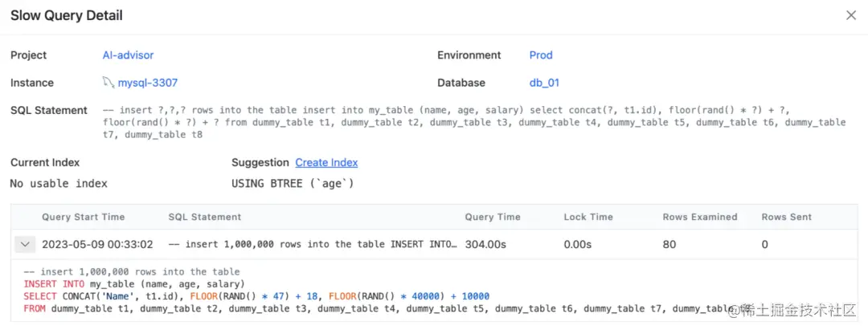Click the Suggestion label
The width and height of the screenshot is (868, 330).
[x=260, y=162]
